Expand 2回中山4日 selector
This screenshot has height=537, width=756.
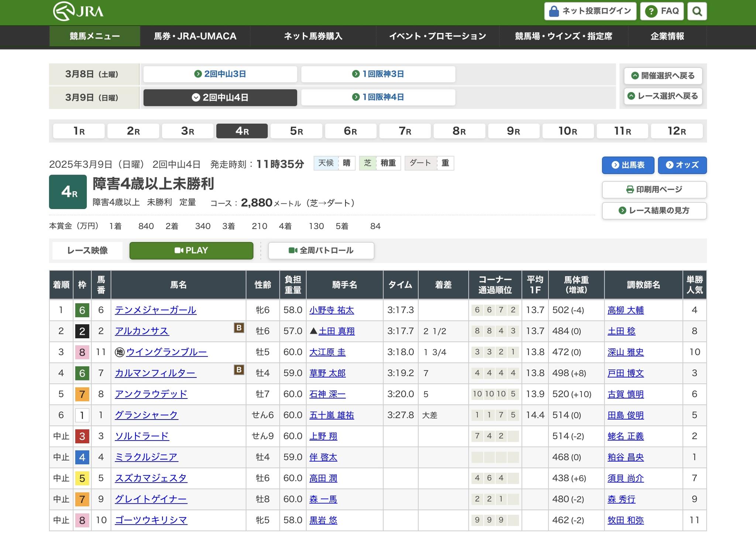coord(220,98)
